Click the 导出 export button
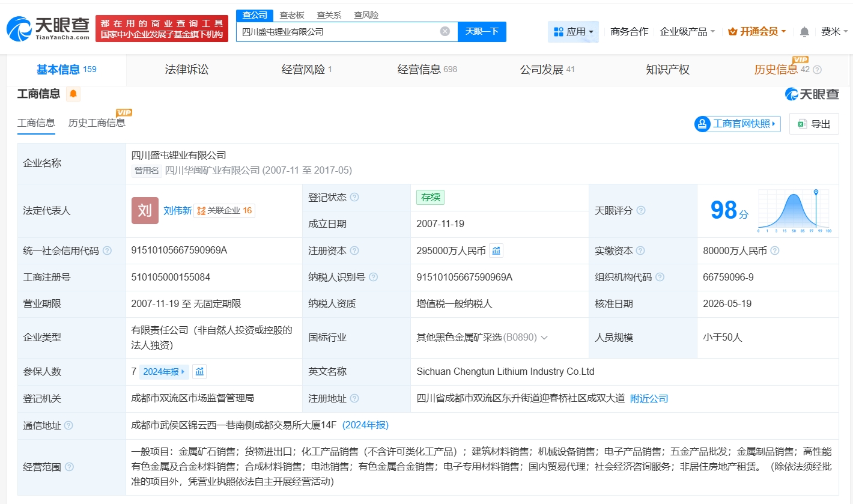This screenshot has height=504, width=853. pos(814,124)
